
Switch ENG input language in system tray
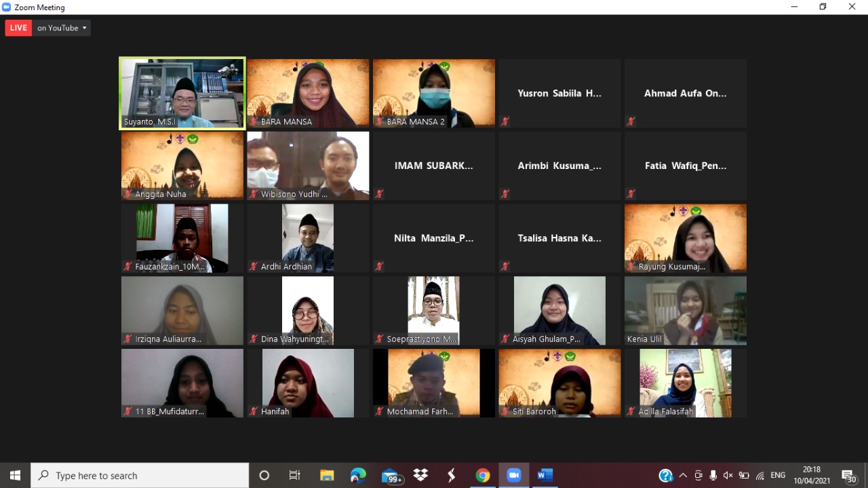tap(778, 476)
